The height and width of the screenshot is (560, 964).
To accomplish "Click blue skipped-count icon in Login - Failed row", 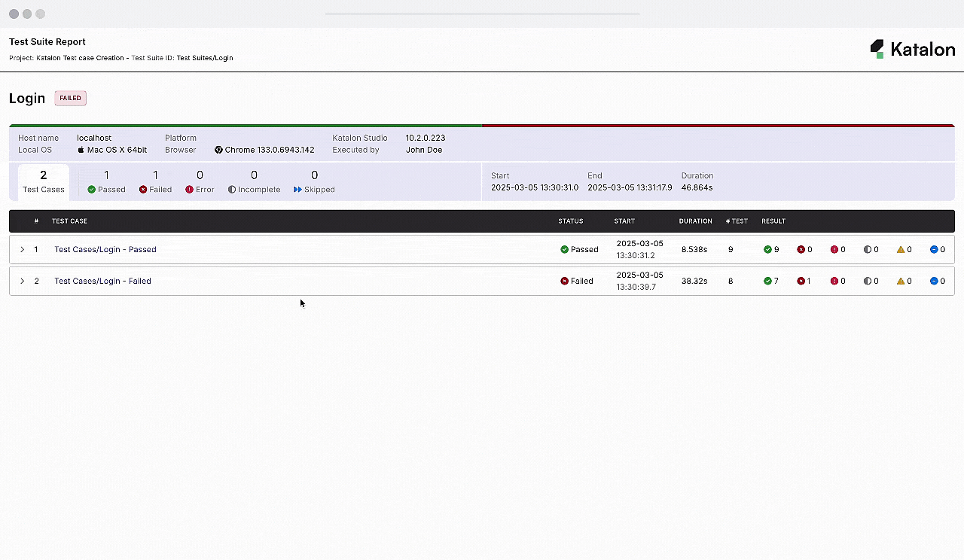I will pos(934,281).
